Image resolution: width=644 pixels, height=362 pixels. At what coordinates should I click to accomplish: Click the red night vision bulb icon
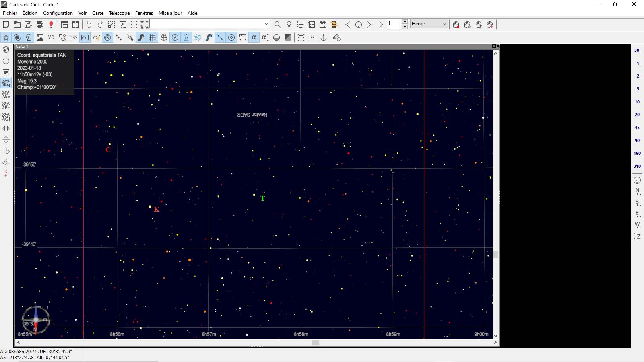51,25
